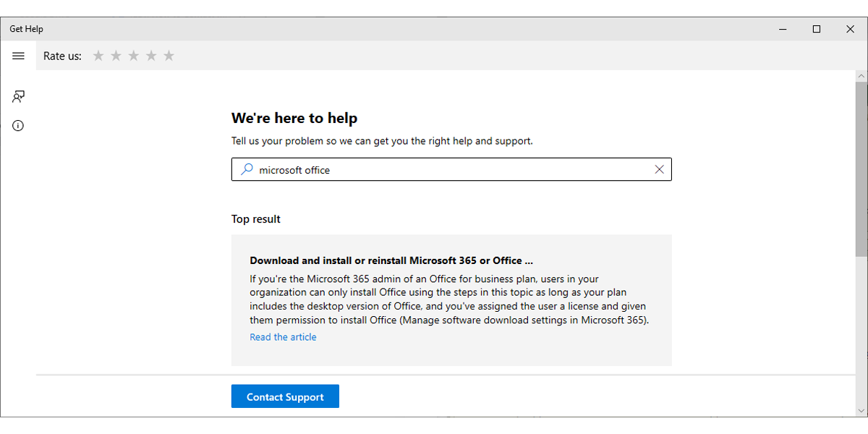Viewport: 868px width, 434px height.
Task: Select the third rating star
Action: 134,56
